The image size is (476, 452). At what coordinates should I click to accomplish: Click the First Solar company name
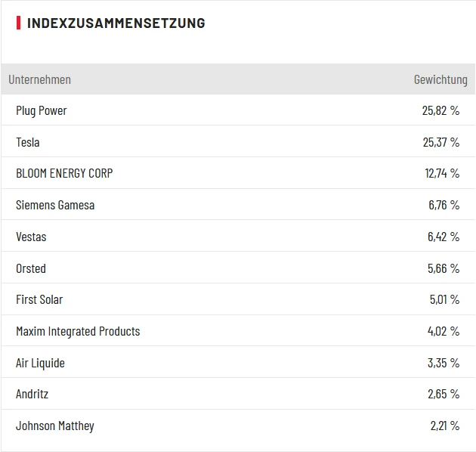click(39, 299)
